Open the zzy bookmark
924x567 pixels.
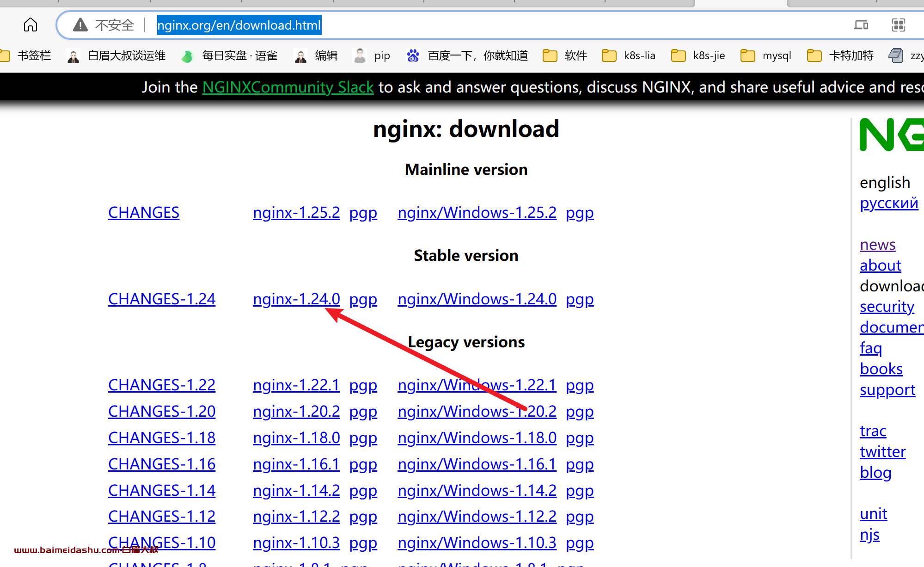(906, 55)
